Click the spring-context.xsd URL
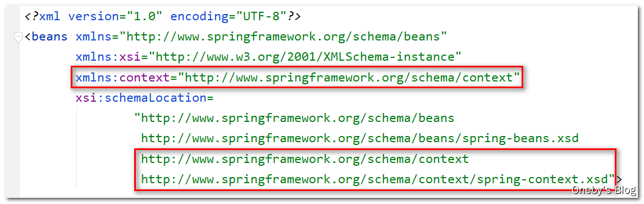 click(x=374, y=179)
